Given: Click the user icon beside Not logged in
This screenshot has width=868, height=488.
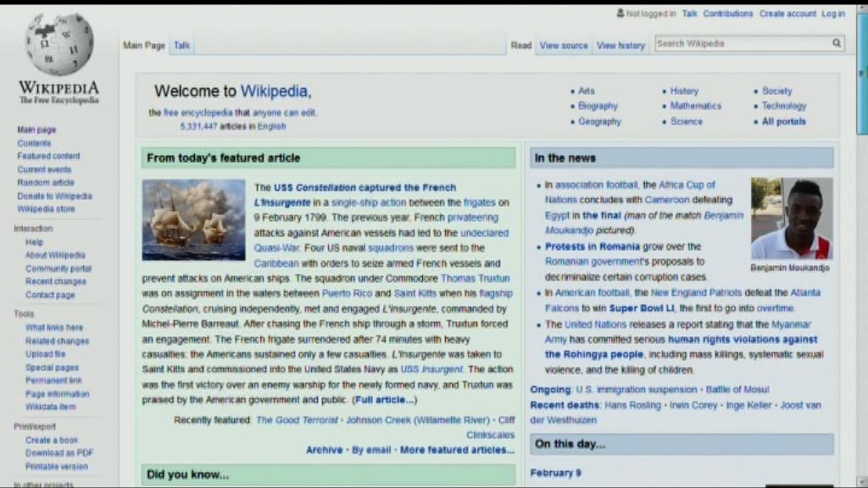Looking at the screenshot, I should tap(620, 14).
